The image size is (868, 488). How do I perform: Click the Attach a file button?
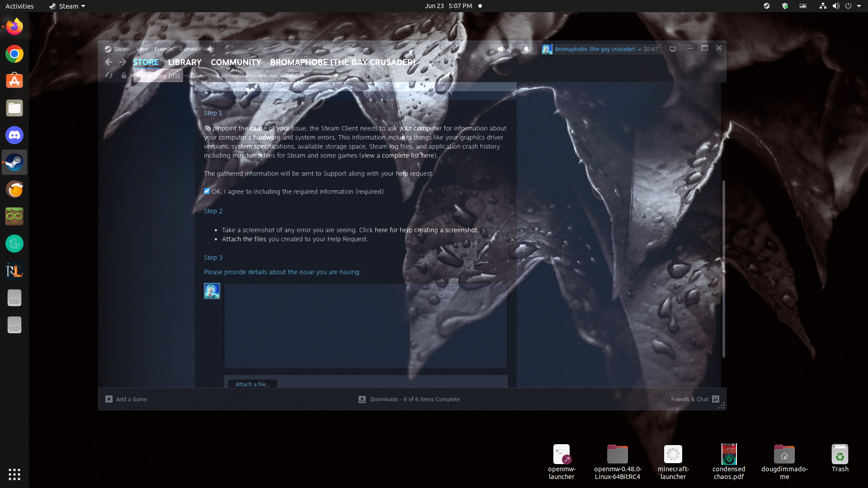(252, 384)
